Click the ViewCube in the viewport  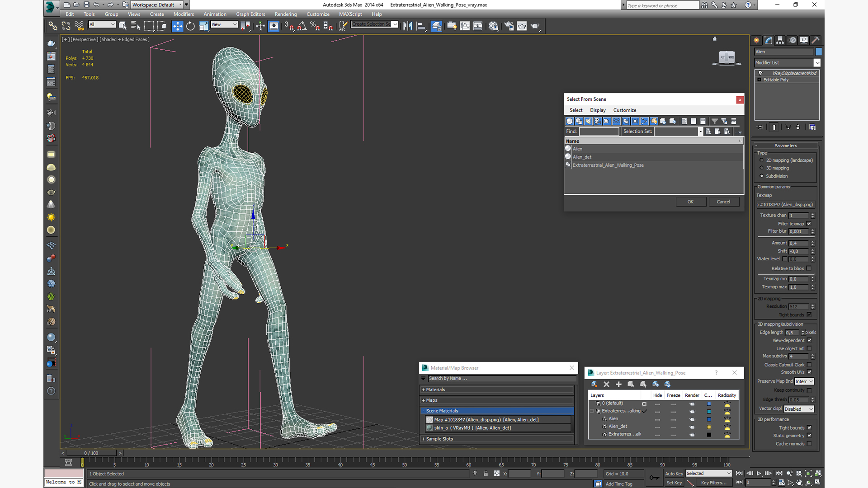point(726,57)
